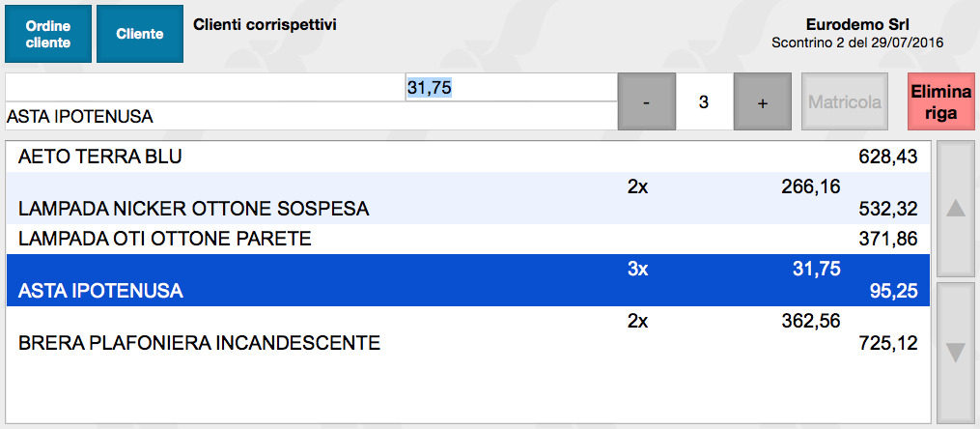Image resolution: width=980 pixels, height=429 pixels.
Task: Click the plus quantity button
Action: coord(762,101)
